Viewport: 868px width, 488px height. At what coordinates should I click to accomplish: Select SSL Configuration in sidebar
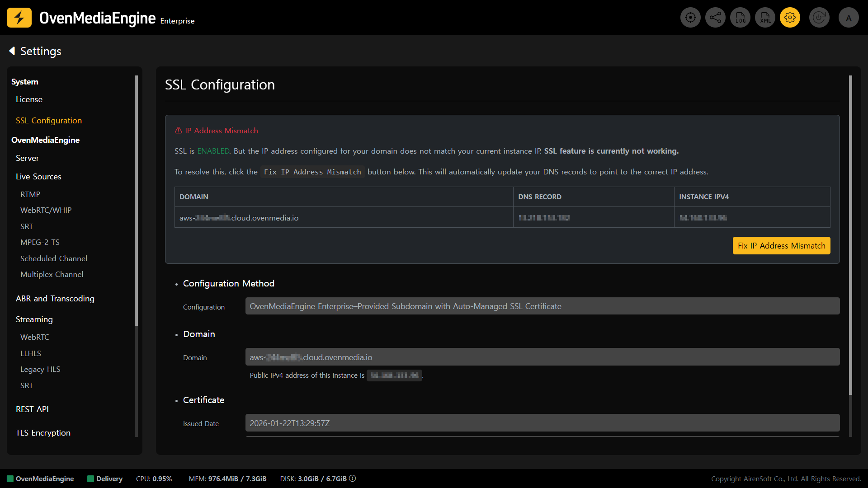click(49, 121)
